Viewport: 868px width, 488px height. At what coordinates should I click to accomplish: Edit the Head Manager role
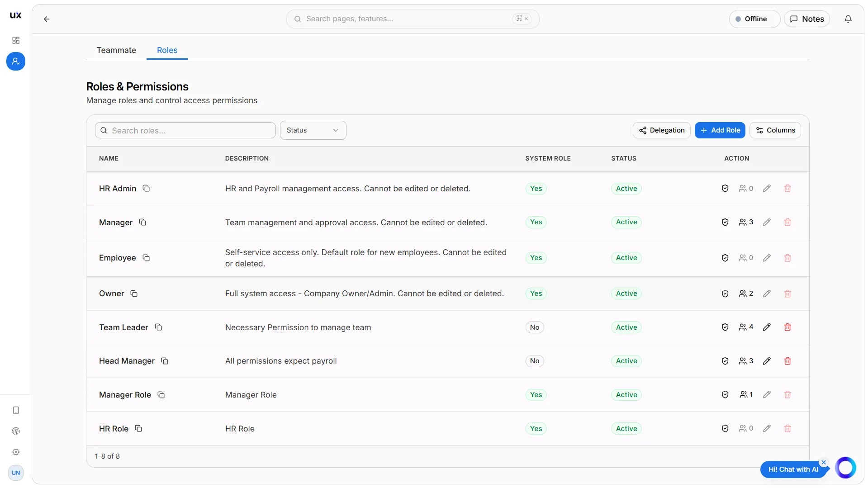tap(767, 361)
